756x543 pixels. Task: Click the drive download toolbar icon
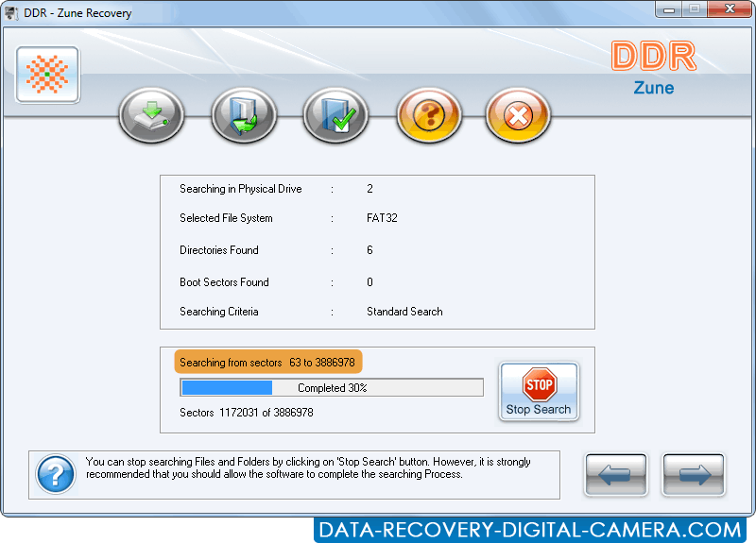coord(151,115)
